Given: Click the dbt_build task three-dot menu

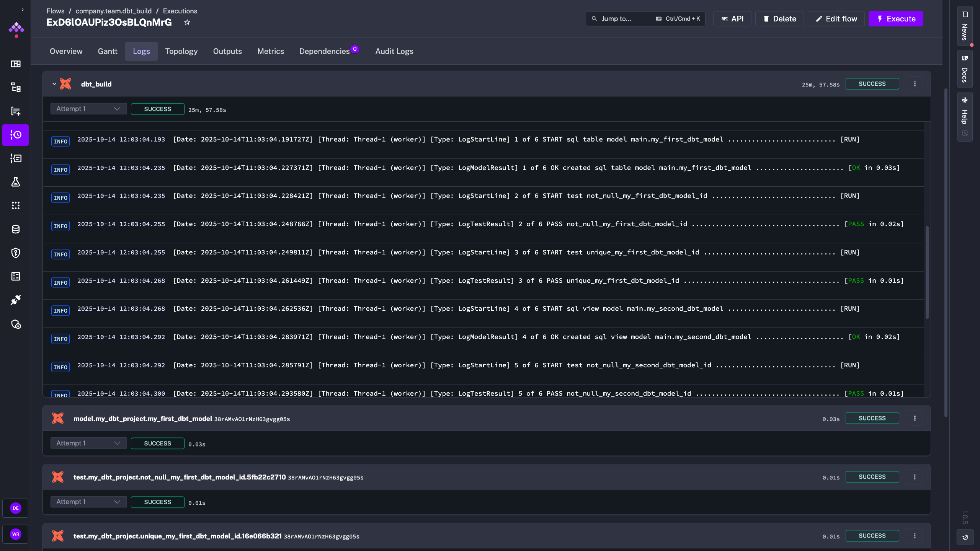Looking at the screenshot, I should [915, 84].
